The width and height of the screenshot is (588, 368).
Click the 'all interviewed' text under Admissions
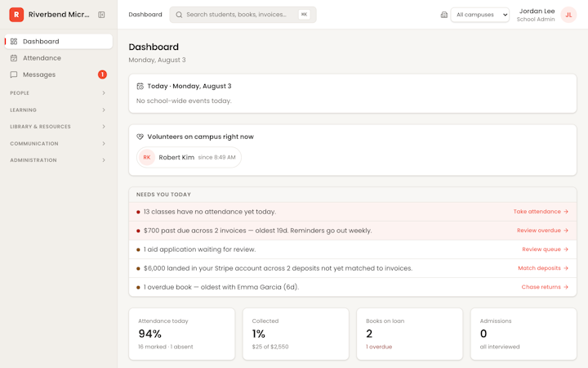[500, 347]
